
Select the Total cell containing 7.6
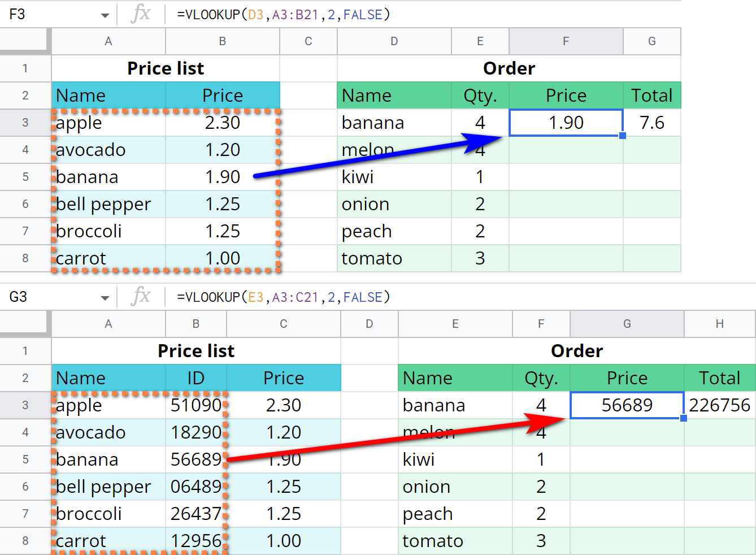[x=652, y=123]
